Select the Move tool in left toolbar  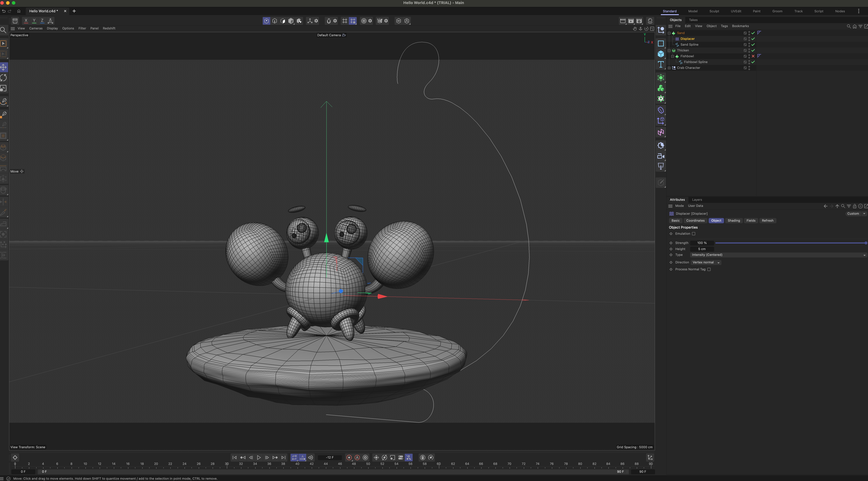[x=4, y=67]
